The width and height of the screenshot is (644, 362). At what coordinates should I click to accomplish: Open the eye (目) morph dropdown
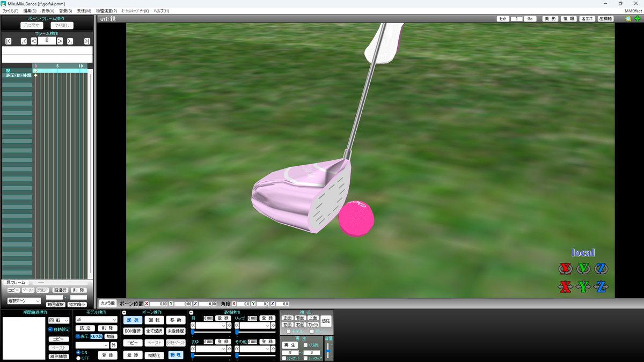211,326
